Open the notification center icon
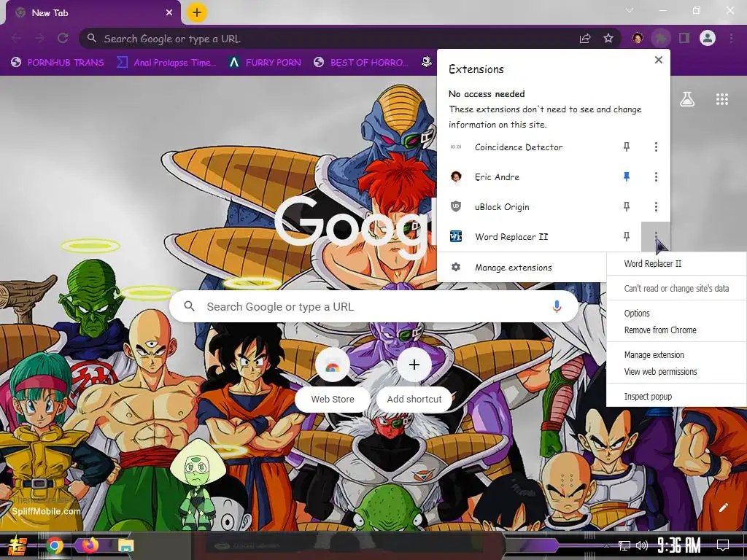747x560 pixels. pyautogui.click(x=723, y=545)
